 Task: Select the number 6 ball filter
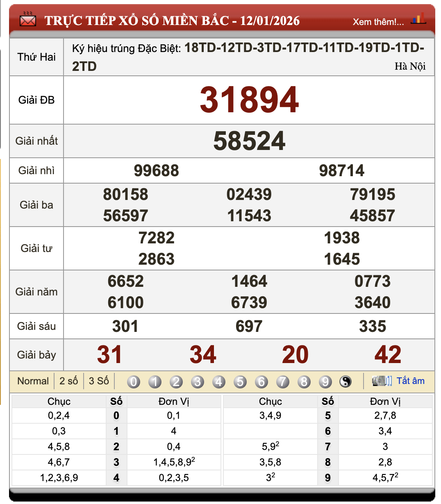pyautogui.click(x=261, y=382)
